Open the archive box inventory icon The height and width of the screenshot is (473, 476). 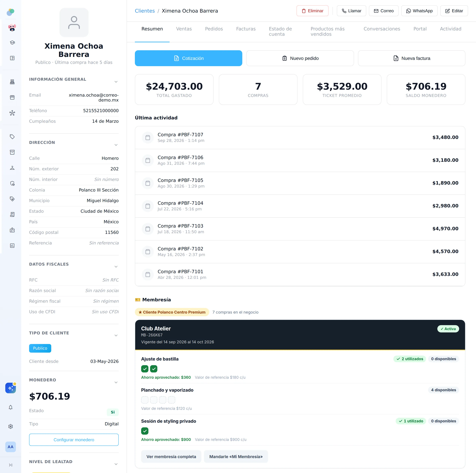click(x=12, y=152)
